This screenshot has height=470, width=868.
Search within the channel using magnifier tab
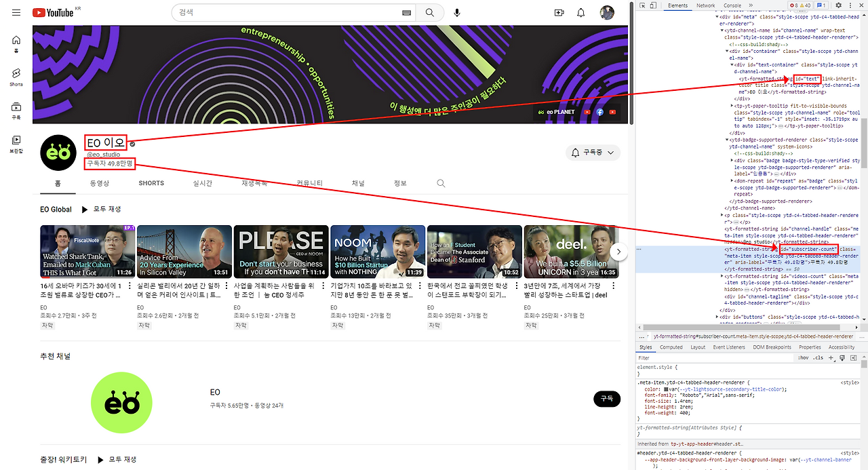[441, 183]
